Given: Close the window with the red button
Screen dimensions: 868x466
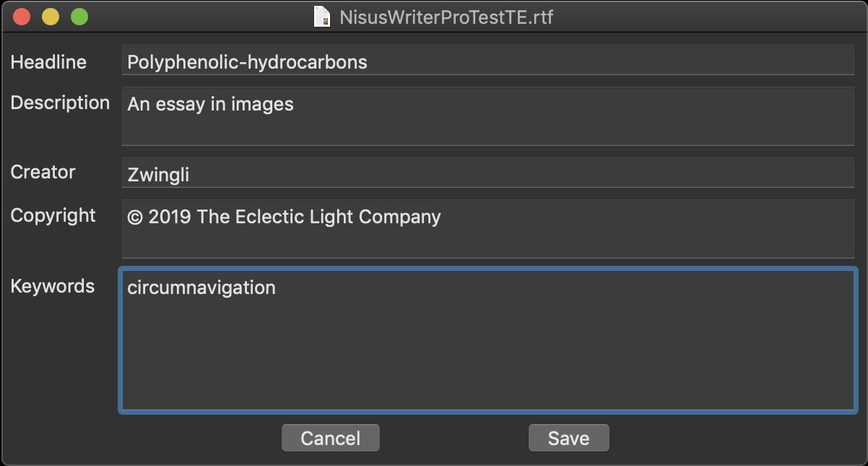Looking at the screenshot, I should pyautogui.click(x=22, y=17).
